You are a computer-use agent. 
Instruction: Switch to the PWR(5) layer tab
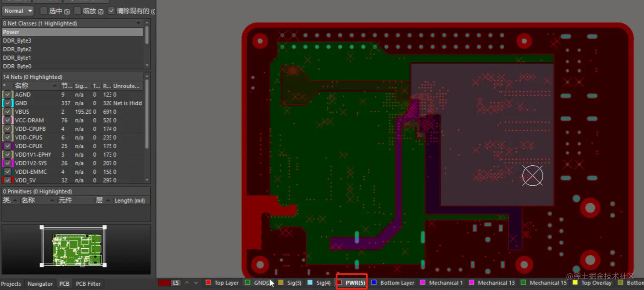click(351, 283)
